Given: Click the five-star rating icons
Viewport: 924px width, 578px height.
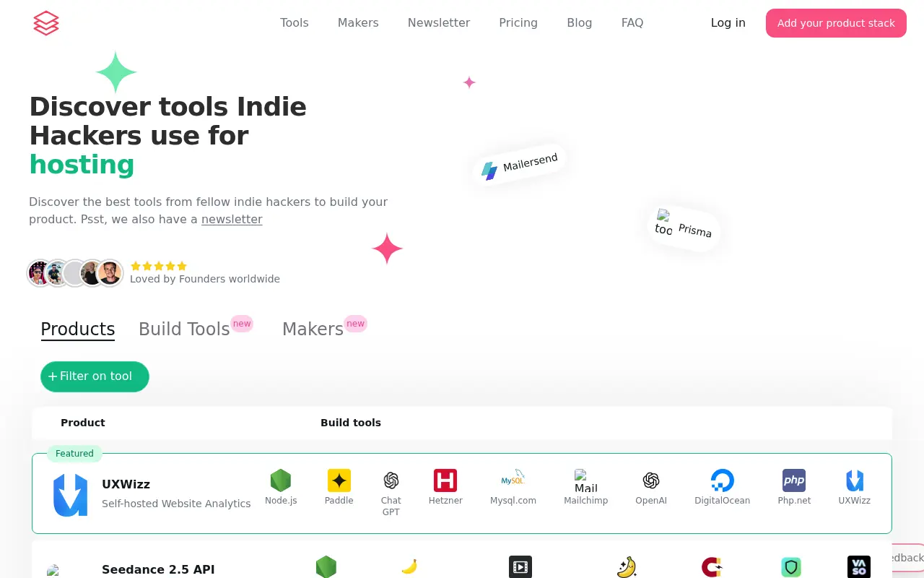Looking at the screenshot, I should click(x=159, y=266).
